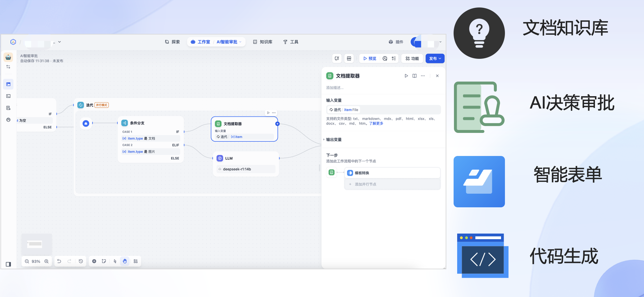This screenshot has height=297, width=644.
Task: Switch to pointer mode arrow tool
Action: 115,261
